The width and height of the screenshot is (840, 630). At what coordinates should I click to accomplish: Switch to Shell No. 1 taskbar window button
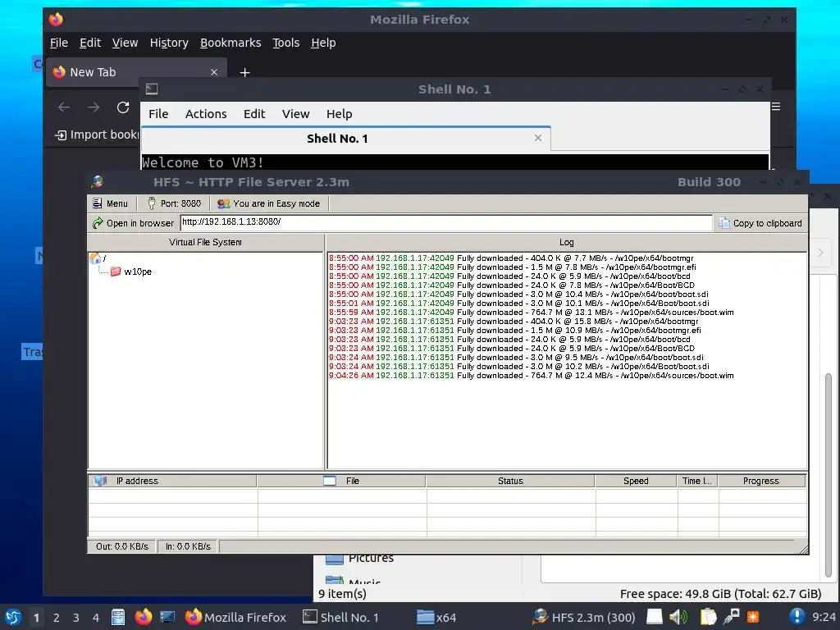click(340, 617)
